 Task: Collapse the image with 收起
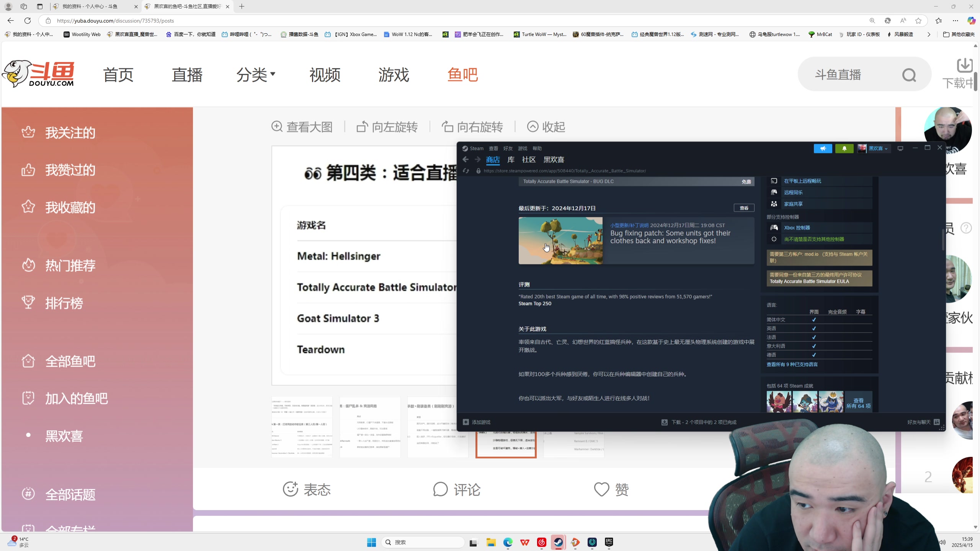[546, 127]
